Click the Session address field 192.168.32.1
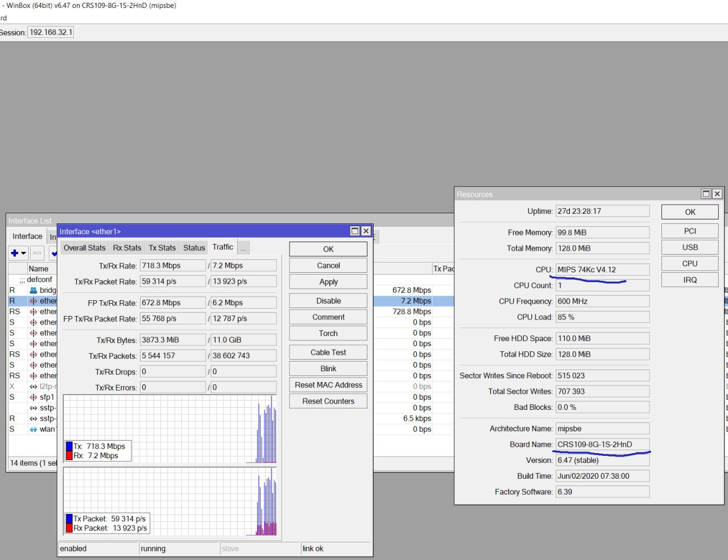728x560 pixels. (51, 32)
